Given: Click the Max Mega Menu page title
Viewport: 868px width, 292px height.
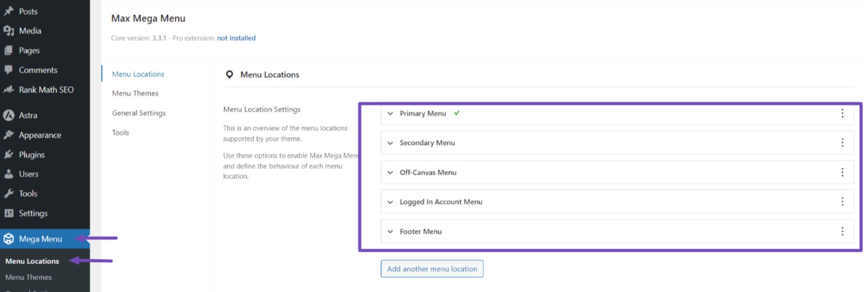Looking at the screenshot, I should point(148,19).
